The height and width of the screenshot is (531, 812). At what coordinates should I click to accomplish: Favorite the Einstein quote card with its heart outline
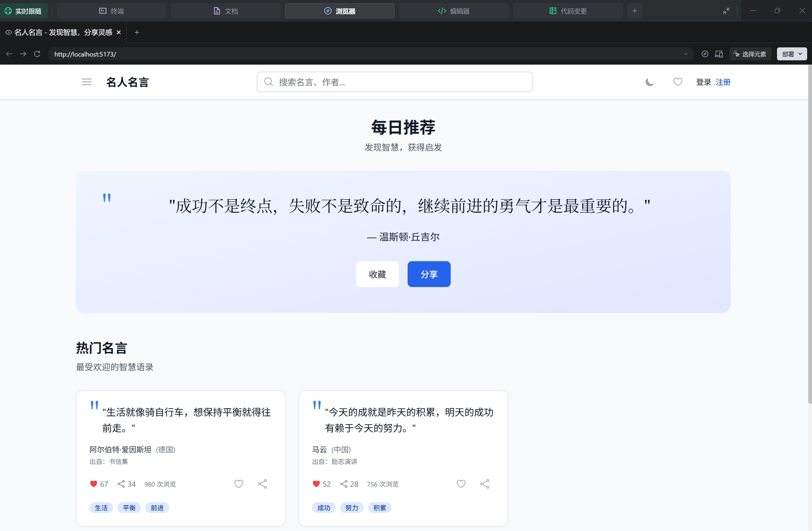pos(239,484)
